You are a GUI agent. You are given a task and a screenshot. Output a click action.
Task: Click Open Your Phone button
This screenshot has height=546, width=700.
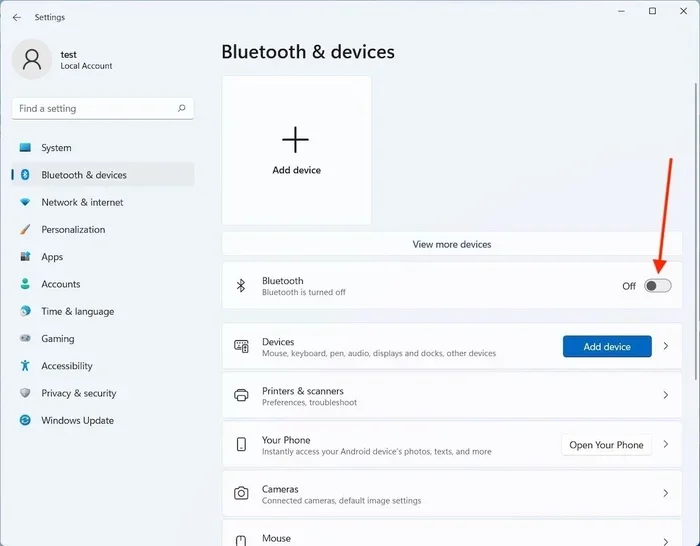(606, 445)
